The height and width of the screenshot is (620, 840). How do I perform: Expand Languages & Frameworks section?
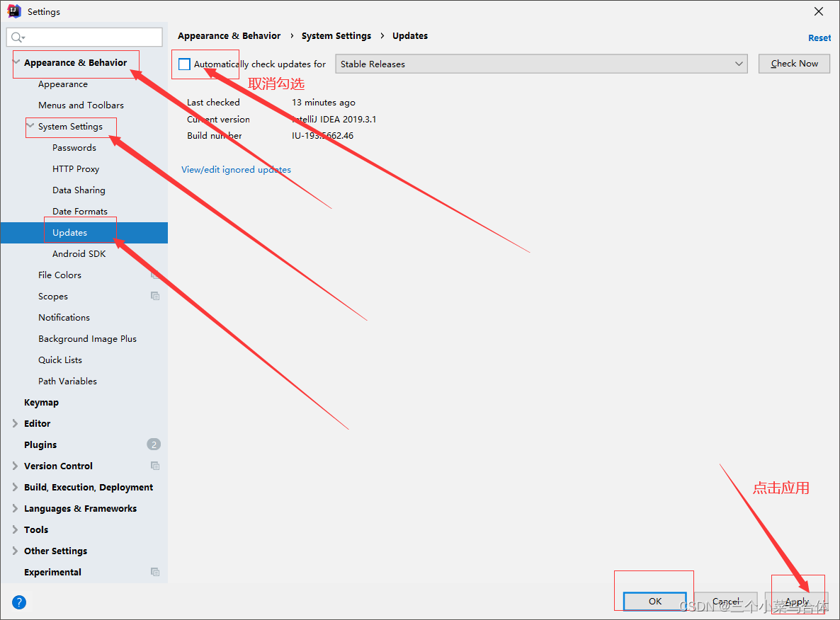15,508
